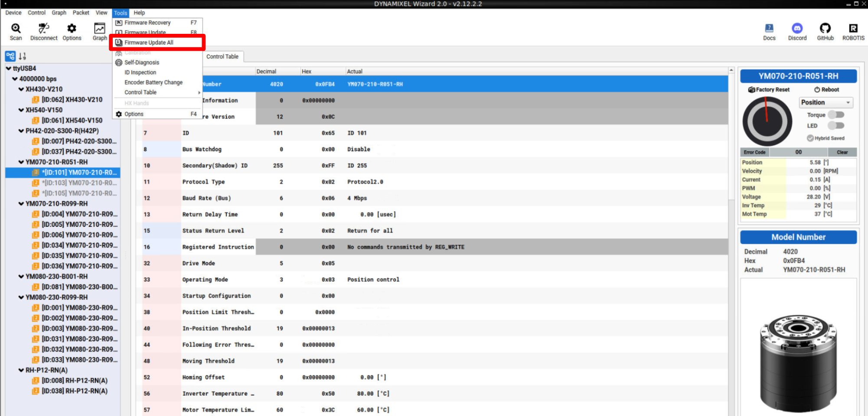Select device icon for ID:007 PH42-020-S300
This screenshot has height=416, width=868.
pos(36,141)
